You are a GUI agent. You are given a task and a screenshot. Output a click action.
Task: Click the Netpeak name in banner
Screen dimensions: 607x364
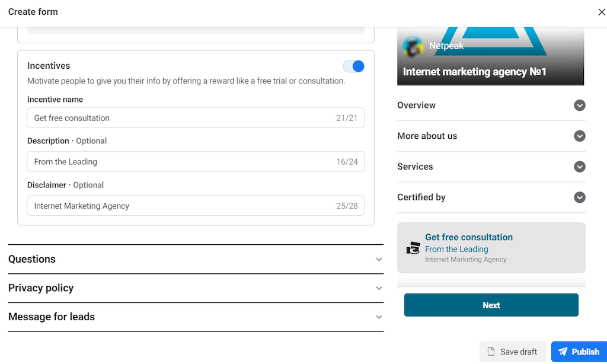click(446, 46)
